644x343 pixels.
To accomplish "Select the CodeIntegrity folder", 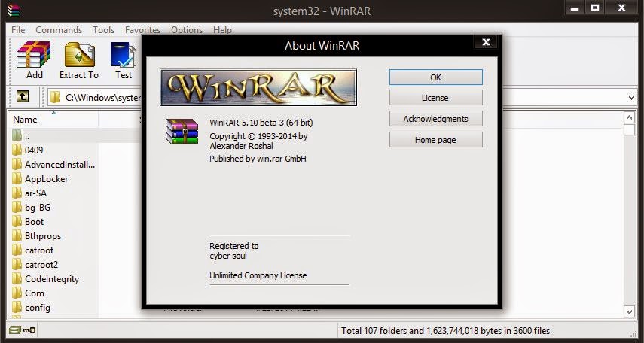I will (52, 279).
